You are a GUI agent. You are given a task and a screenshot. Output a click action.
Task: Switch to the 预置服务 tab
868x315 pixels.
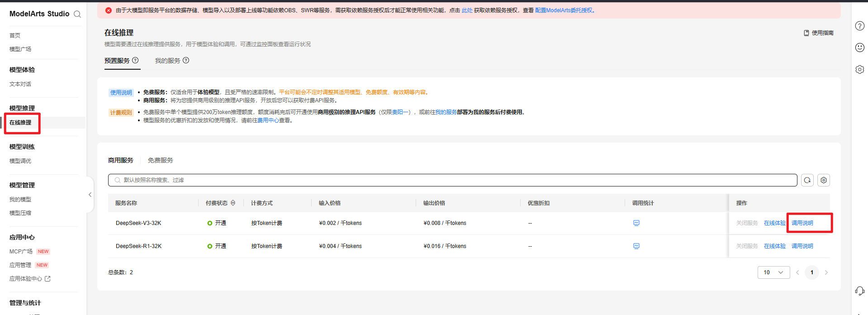[x=117, y=61]
